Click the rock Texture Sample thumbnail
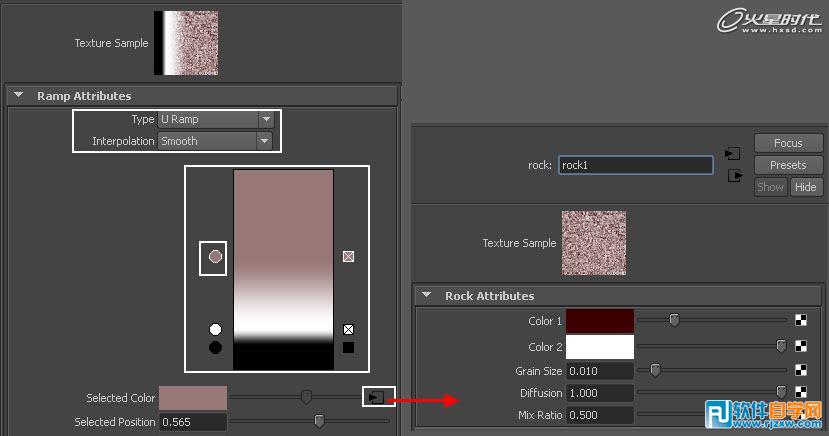Screen dimensions: 829x436 (594, 243)
